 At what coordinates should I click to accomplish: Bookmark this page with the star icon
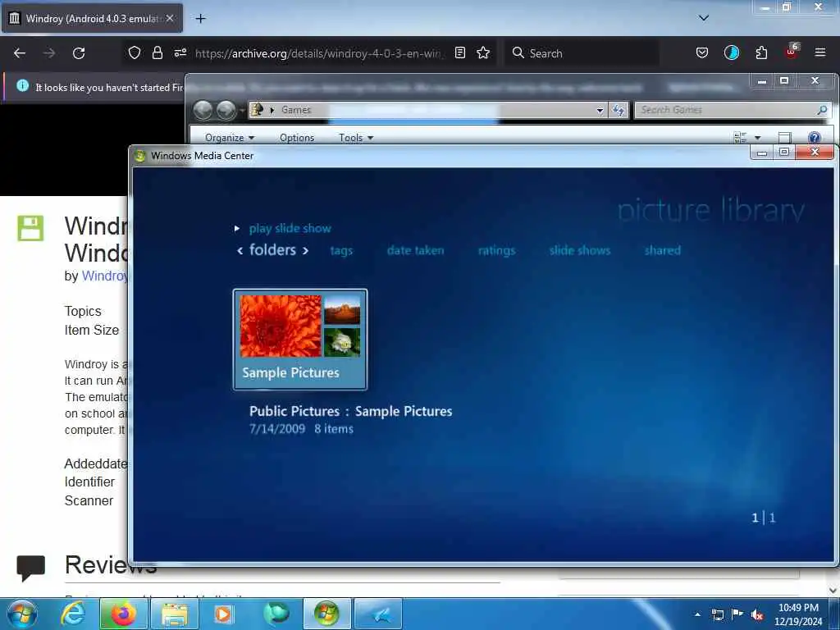483,52
